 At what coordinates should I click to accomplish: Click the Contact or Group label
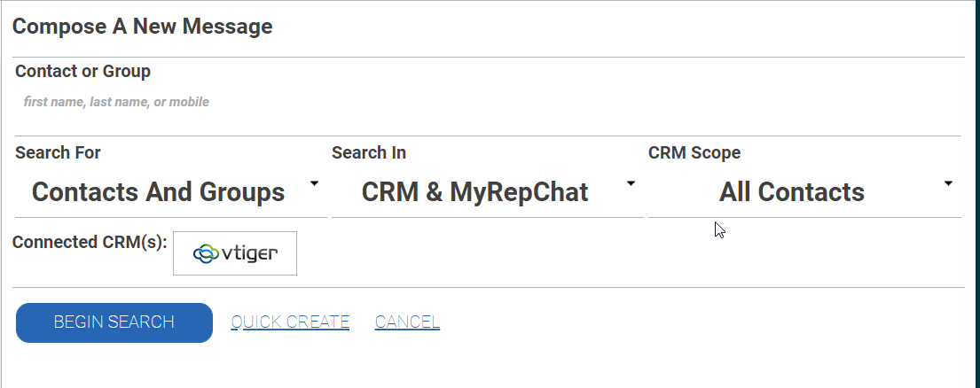pos(82,71)
